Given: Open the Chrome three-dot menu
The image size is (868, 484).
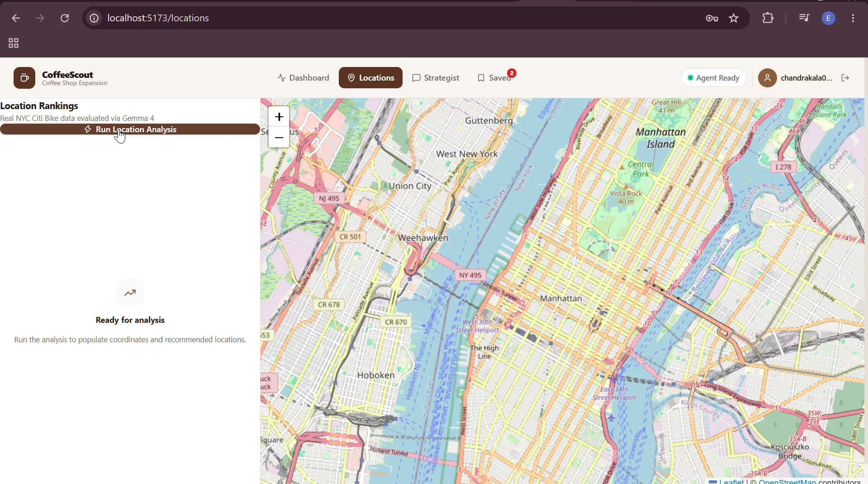Looking at the screenshot, I should (x=854, y=18).
